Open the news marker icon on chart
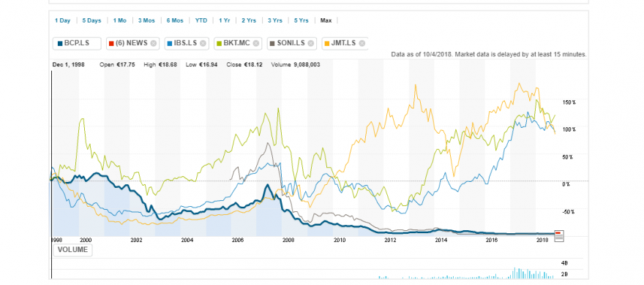Viewport: 644px width, 285px height. pos(559,236)
